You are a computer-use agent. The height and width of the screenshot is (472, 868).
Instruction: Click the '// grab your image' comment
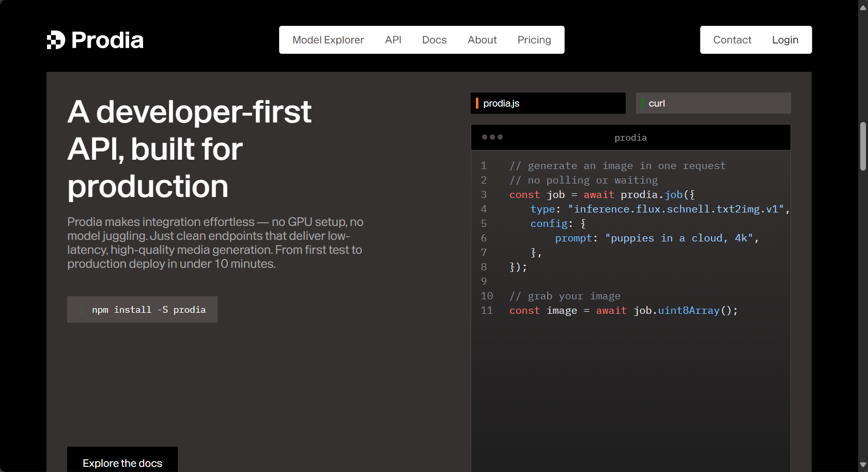click(x=565, y=296)
